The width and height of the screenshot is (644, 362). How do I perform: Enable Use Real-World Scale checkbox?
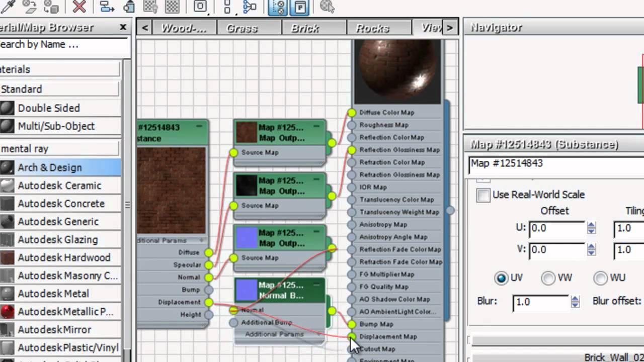tap(484, 195)
